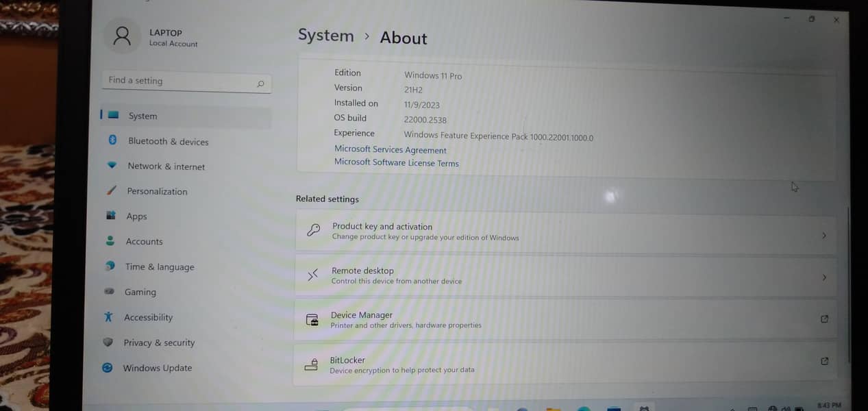
Task: Go back to System in breadcrumb
Action: click(325, 36)
